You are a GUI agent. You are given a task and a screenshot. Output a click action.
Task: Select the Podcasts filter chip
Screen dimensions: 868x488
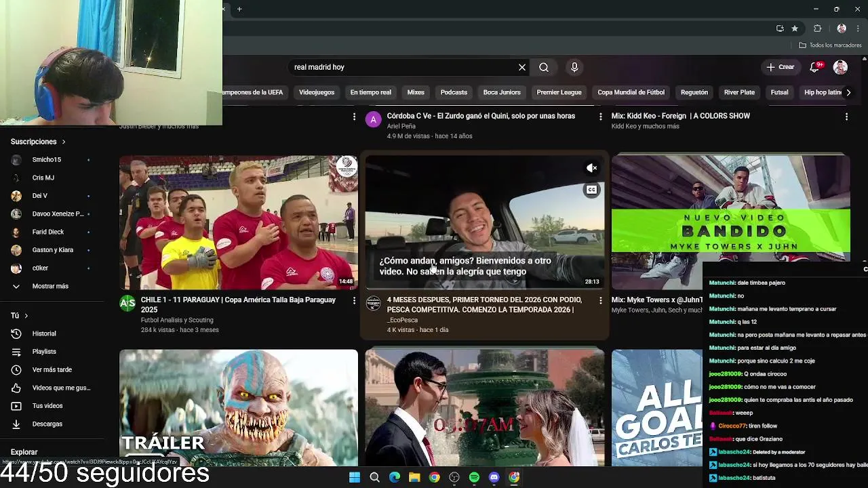coord(454,92)
